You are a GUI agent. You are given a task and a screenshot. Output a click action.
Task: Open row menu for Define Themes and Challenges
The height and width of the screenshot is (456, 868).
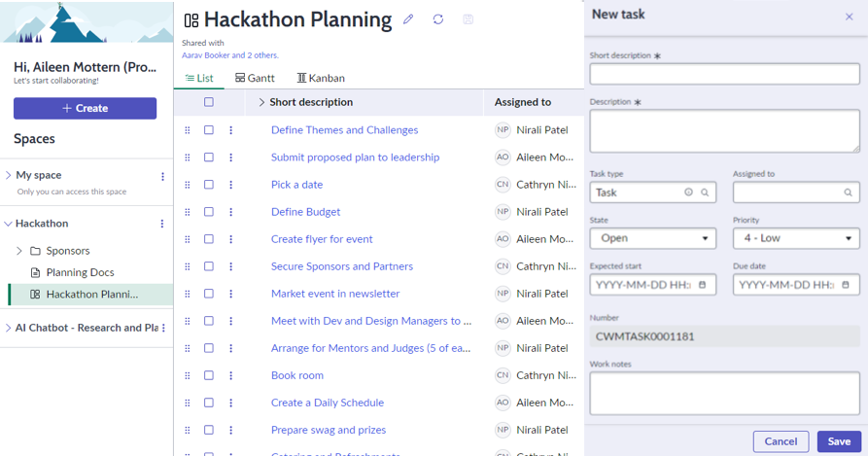[x=230, y=130]
